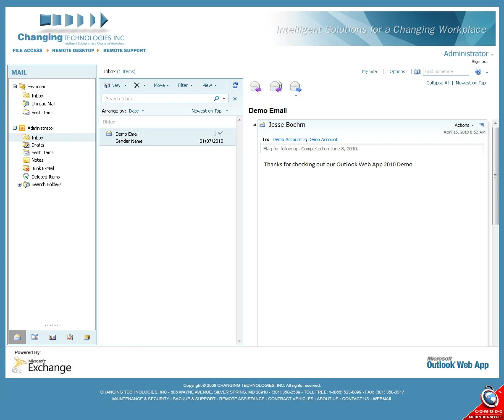Open the Forward options arrow below Forward icon
Image resolution: width=504 pixels, height=420 pixels.
click(x=296, y=96)
